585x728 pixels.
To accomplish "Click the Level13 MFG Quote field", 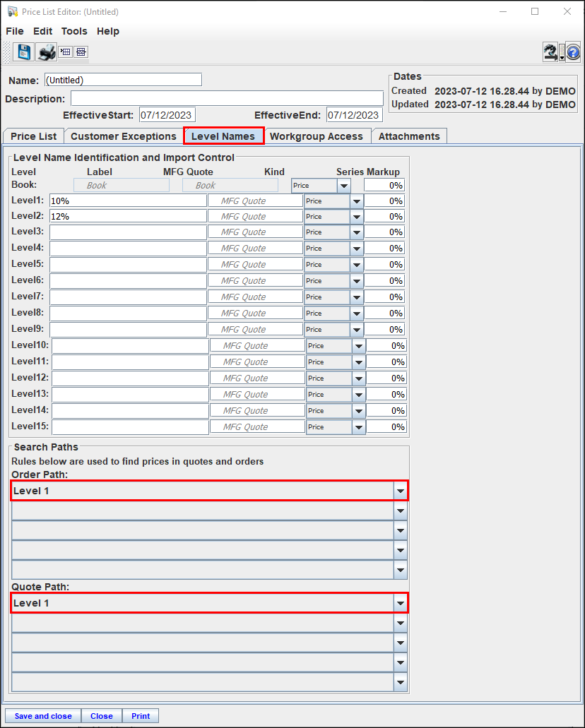I will pos(257,394).
